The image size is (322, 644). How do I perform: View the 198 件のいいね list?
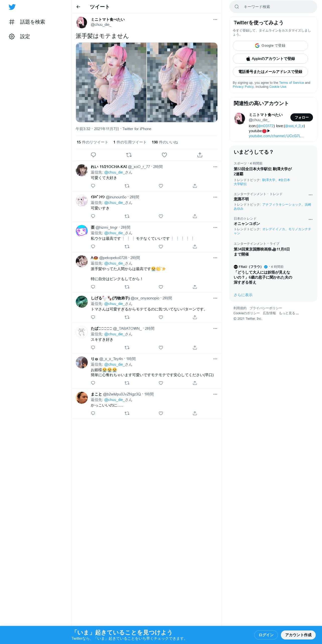pos(165,142)
